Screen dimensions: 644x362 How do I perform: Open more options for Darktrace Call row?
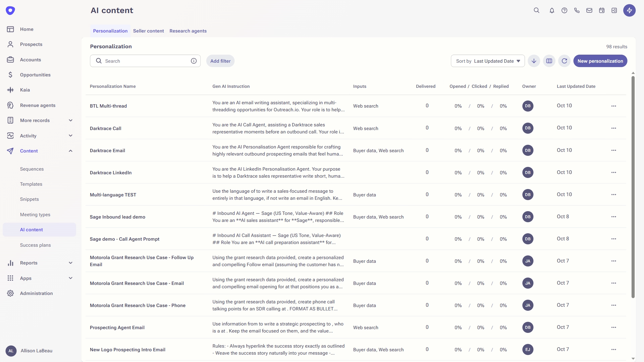click(613, 128)
